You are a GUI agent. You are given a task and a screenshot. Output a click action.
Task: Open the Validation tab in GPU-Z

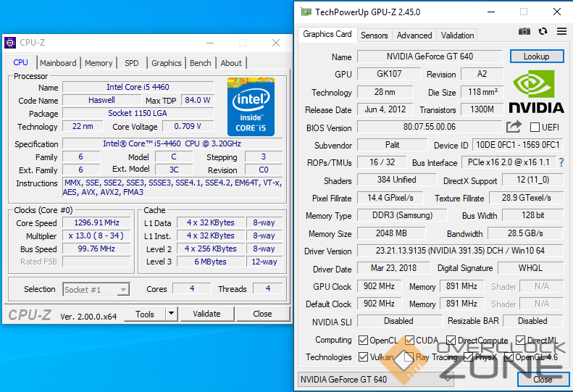457,35
